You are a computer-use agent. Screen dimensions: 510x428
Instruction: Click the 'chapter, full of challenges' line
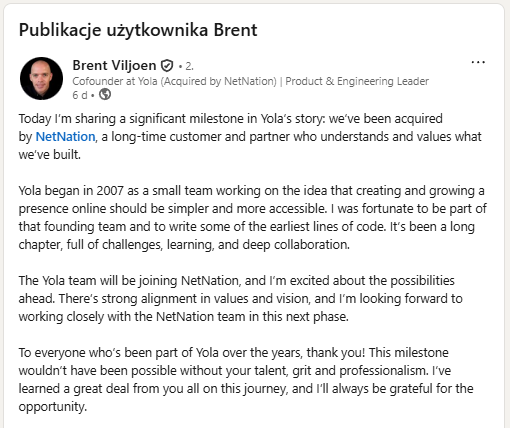click(184, 245)
